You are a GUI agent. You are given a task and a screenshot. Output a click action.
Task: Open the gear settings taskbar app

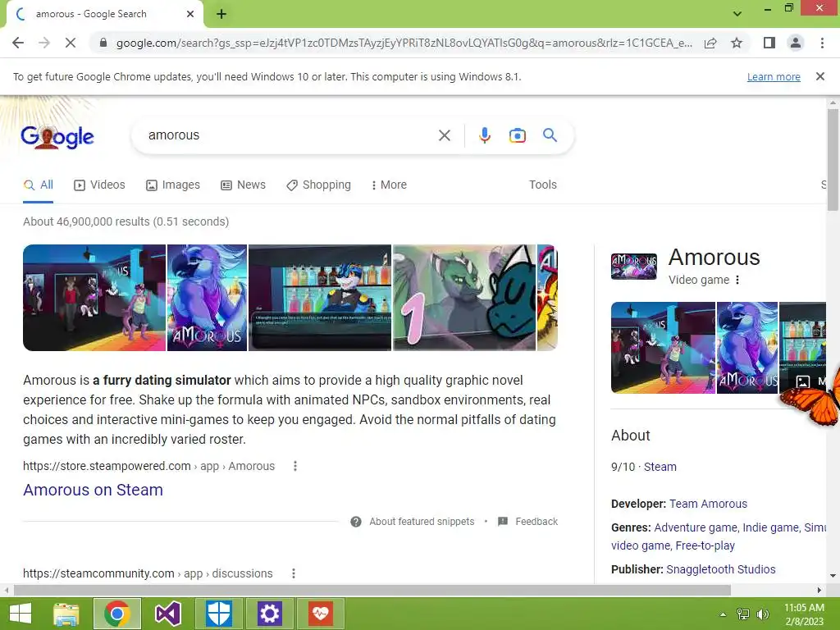(x=269, y=614)
